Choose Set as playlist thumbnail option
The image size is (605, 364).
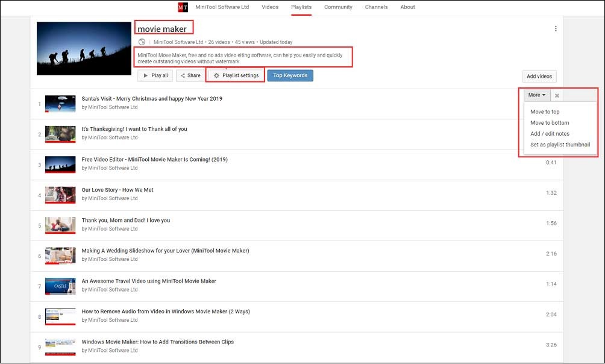pyautogui.click(x=560, y=145)
